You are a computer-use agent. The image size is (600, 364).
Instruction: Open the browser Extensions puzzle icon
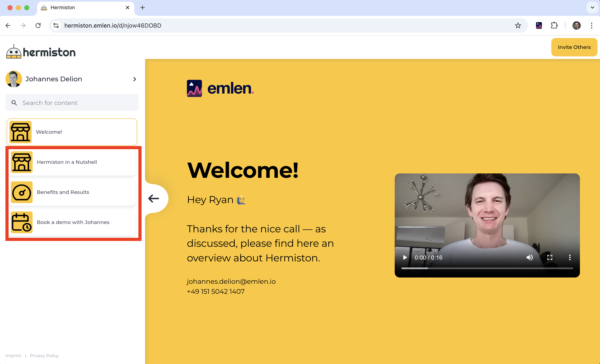tap(554, 25)
